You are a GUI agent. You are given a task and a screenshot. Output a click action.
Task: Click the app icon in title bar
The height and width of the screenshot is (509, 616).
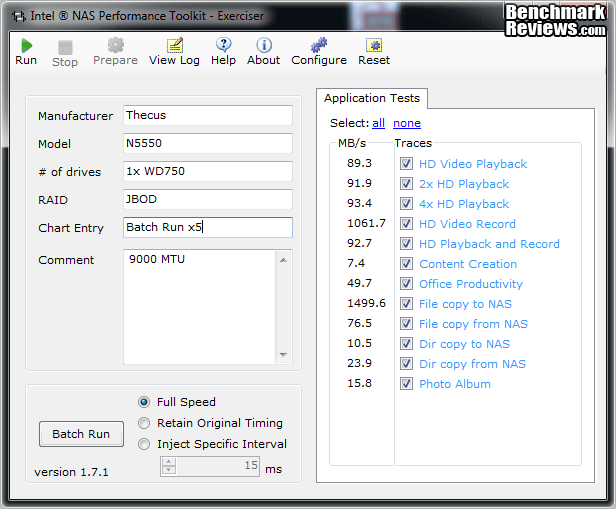pyautogui.click(x=18, y=16)
